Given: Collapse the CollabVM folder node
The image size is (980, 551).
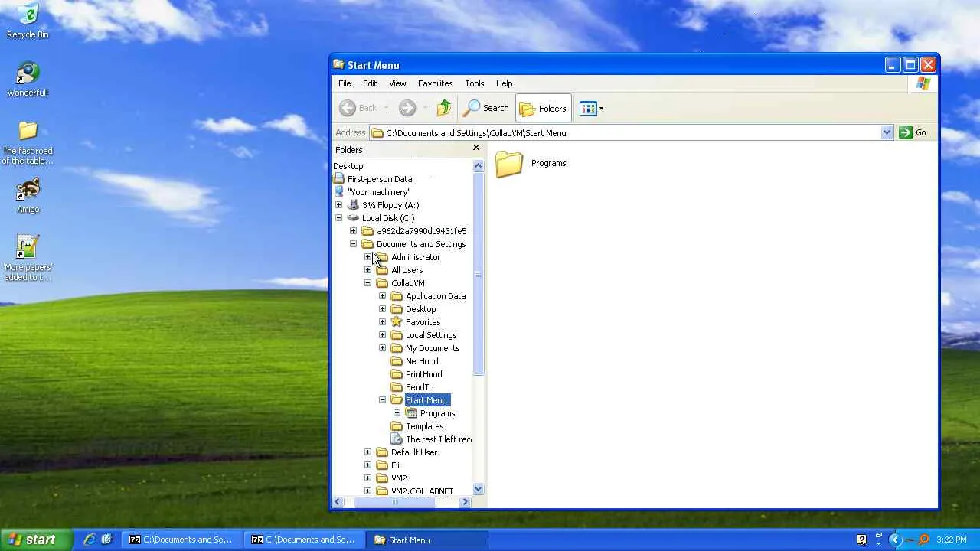Looking at the screenshot, I should tap(367, 283).
